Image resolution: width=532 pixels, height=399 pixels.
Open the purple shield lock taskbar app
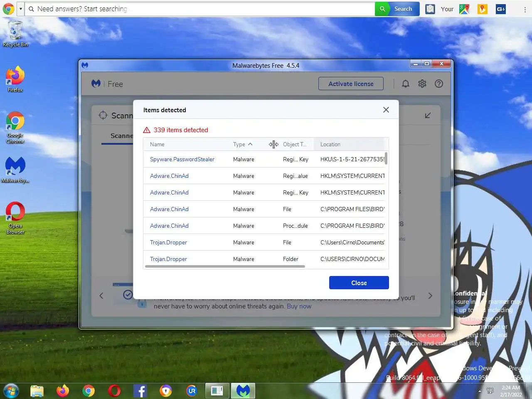tap(166, 391)
